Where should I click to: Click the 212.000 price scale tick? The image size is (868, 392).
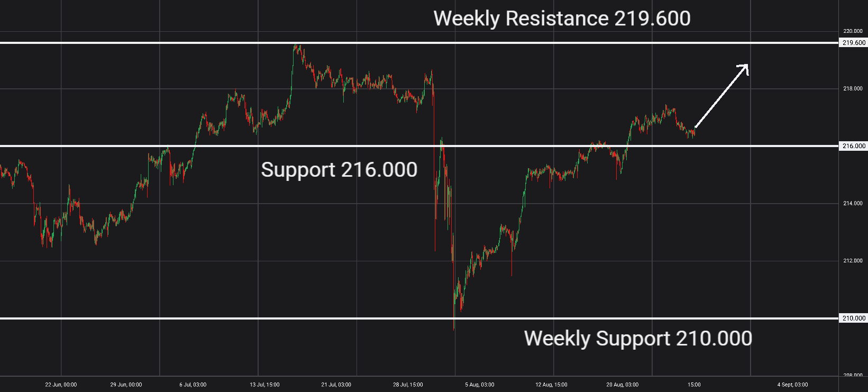click(x=853, y=261)
